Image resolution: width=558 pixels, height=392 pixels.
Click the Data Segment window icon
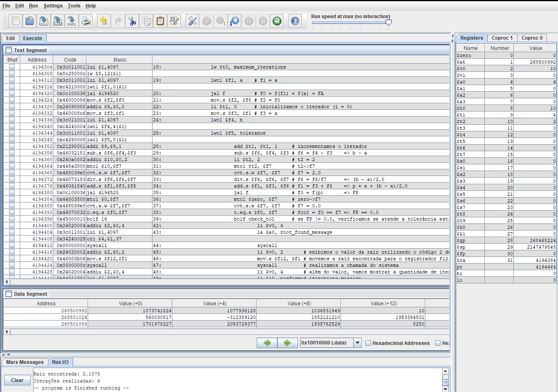(9, 294)
